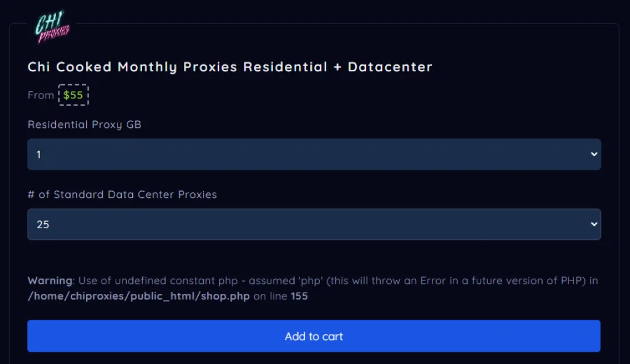This screenshot has width=630, height=364.
Task: Click the bold Warning word in error message
Action: click(x=50, y=280)
